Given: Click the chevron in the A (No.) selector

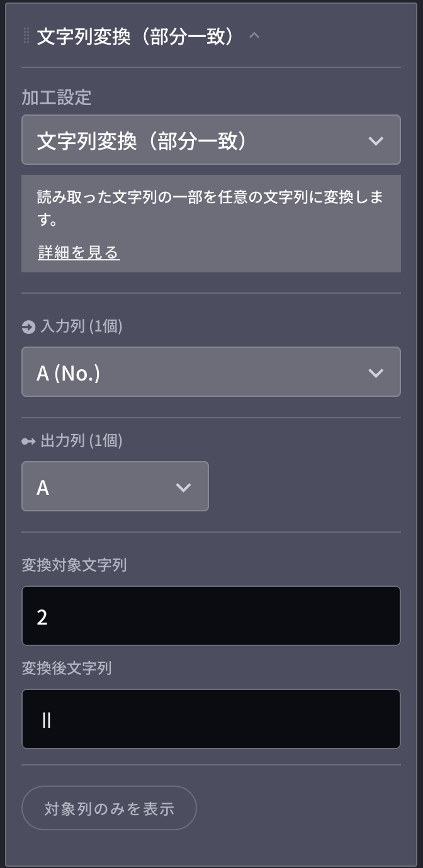Looking at the screenshot, I should point(376,373).
